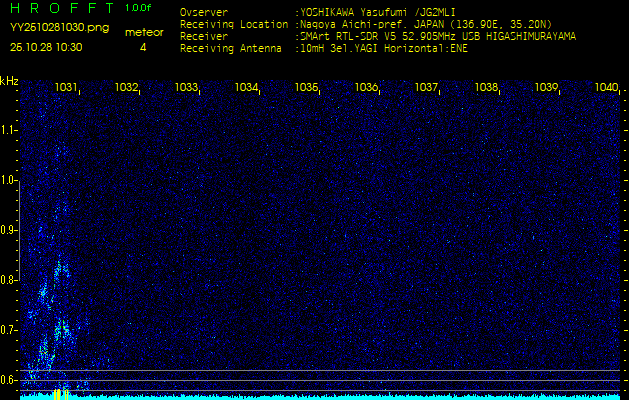Click the 0.8 frequency axis label
Screen dimensions: 629x400
[8, 280]
